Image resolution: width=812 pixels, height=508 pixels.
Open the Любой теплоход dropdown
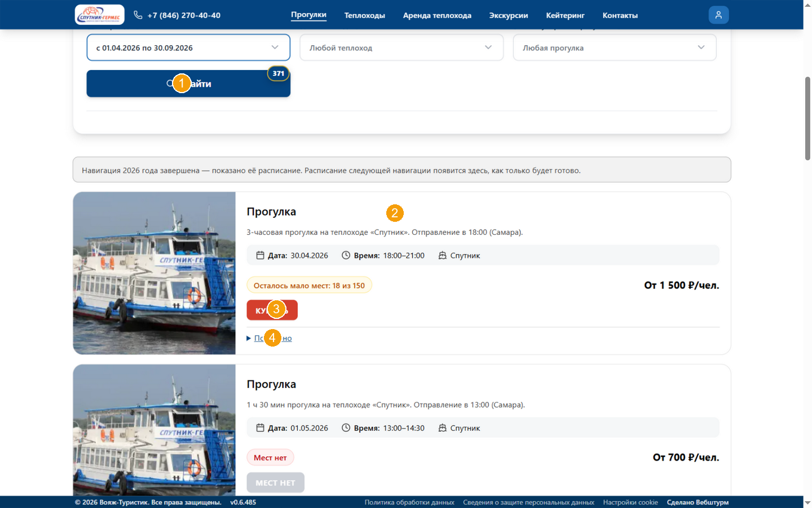[x=401, y=47]
